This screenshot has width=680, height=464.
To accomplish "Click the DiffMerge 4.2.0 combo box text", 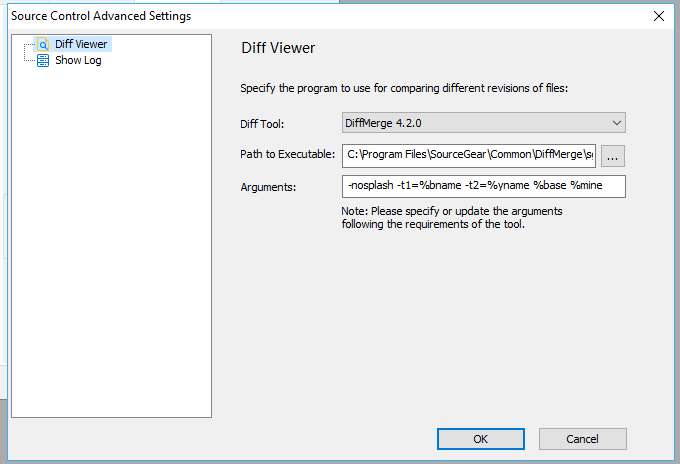I will tap(383, 123).
